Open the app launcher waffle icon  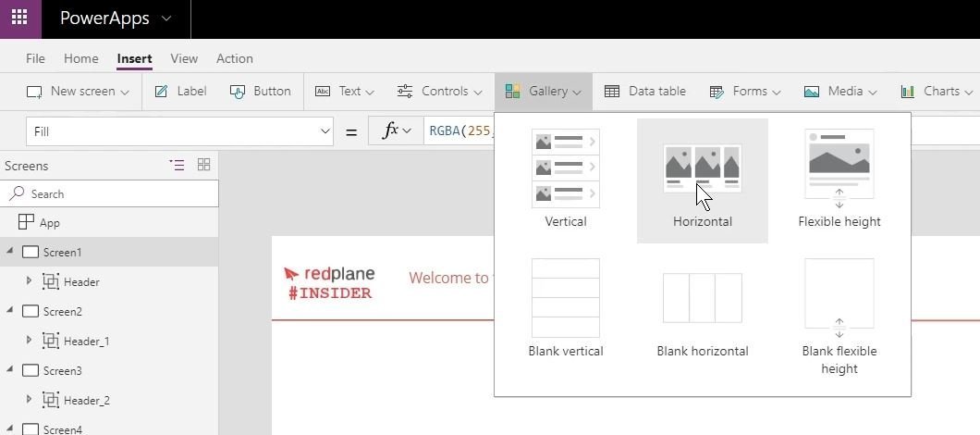[x=20, y=18]
